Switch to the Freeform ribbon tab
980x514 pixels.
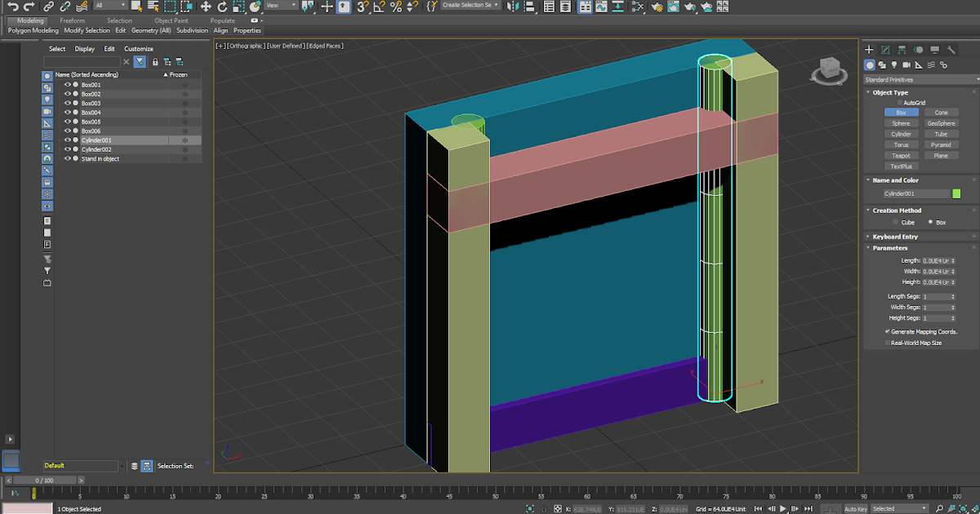tap(73, 20)
